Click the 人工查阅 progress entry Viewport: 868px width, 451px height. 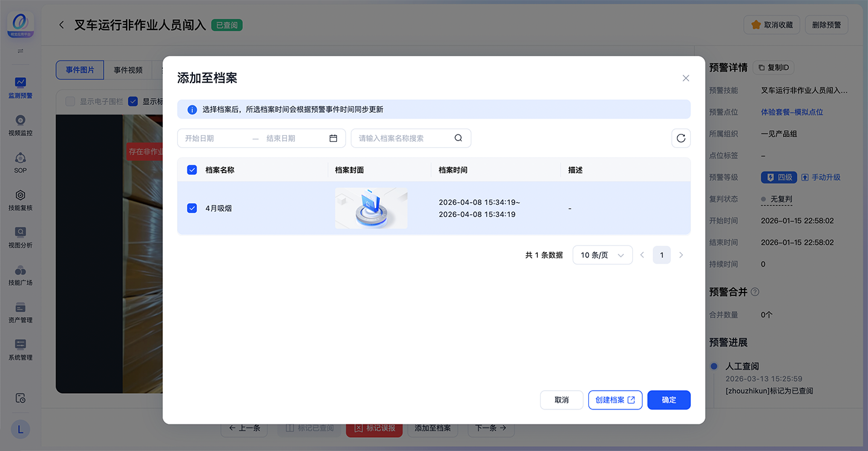coord(742,366)
